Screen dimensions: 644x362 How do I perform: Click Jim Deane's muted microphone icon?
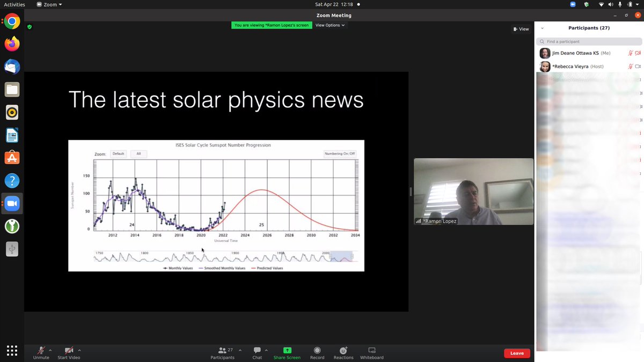point(631,53)
